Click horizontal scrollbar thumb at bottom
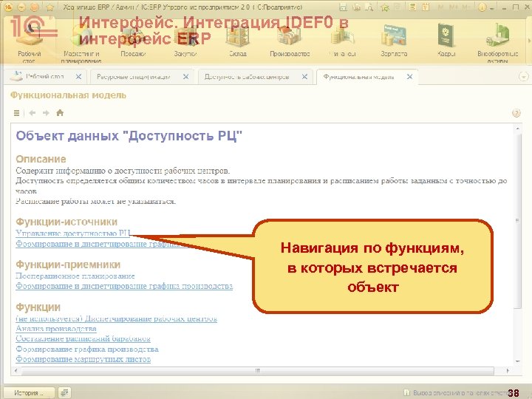This screenshot has width=532, height=399. [x=258, y=370]
